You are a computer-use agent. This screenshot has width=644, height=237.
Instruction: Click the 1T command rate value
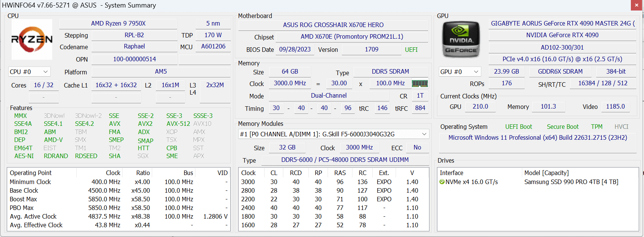(420, 95)
